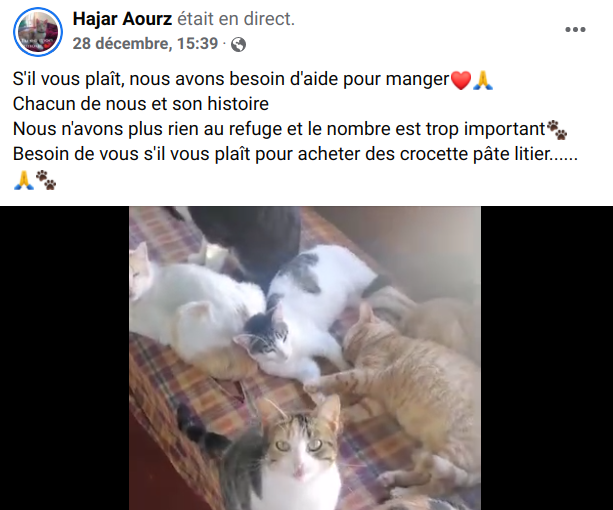Open the Hajar Aourz profile name link
This screenshot has width=613, height=510.
point(122,19)
